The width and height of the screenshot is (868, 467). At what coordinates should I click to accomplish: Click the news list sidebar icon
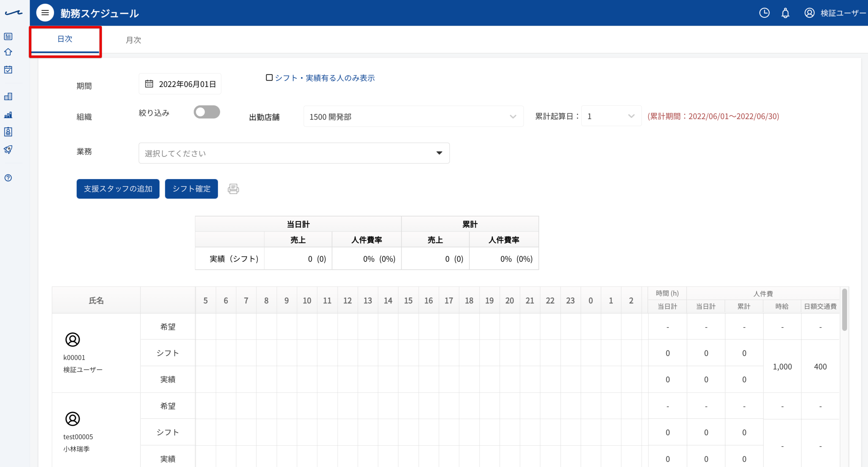click(8, 36)
